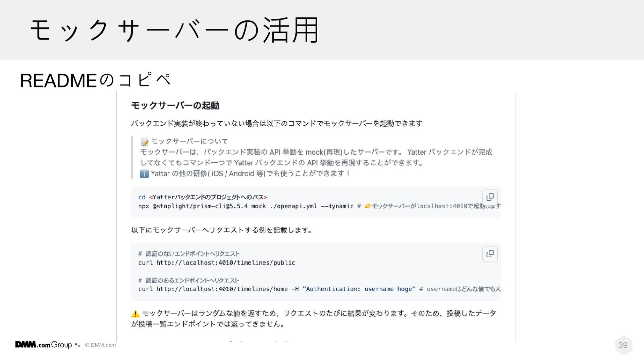Click the line 'cd <Yatterバックエンドのプロジェクトへのパス>'

pos(203,197)
